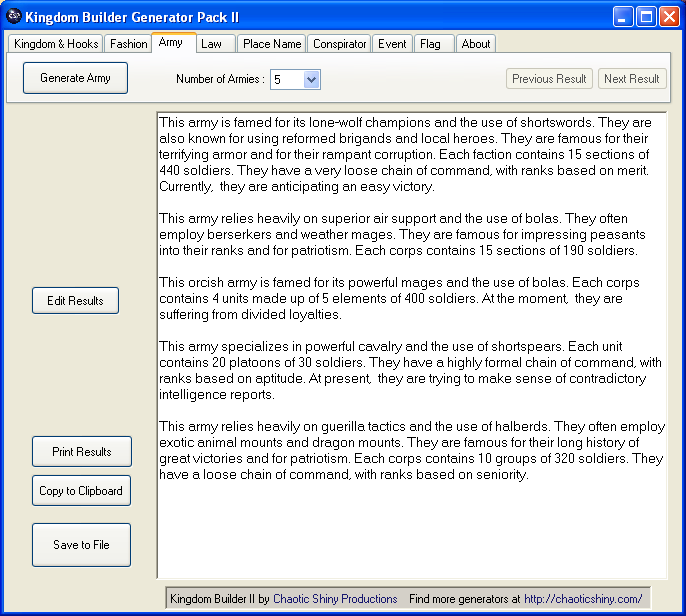Click the Save to File button
686x616 pixels.
[81, 545]
